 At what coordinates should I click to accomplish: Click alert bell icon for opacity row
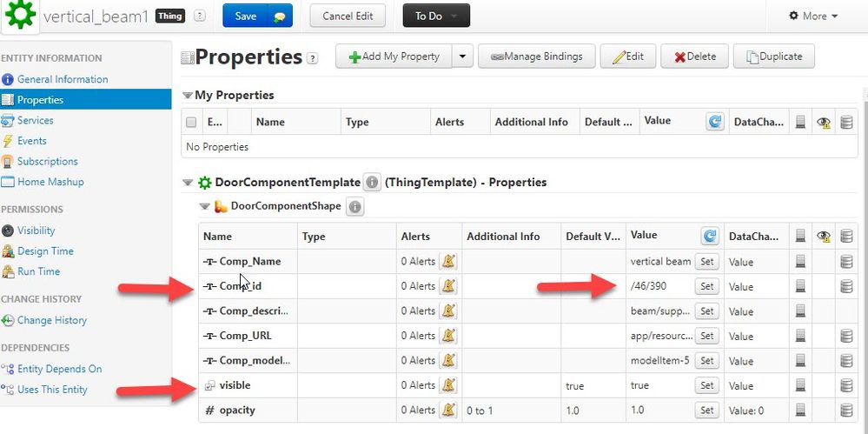click(448, 410)
